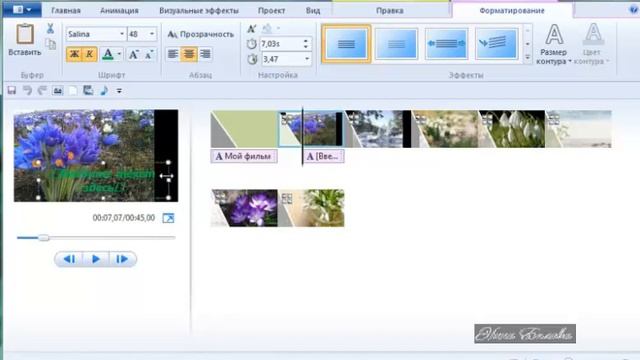
Task: Click the start time clock icon
Action: point(252,44)
